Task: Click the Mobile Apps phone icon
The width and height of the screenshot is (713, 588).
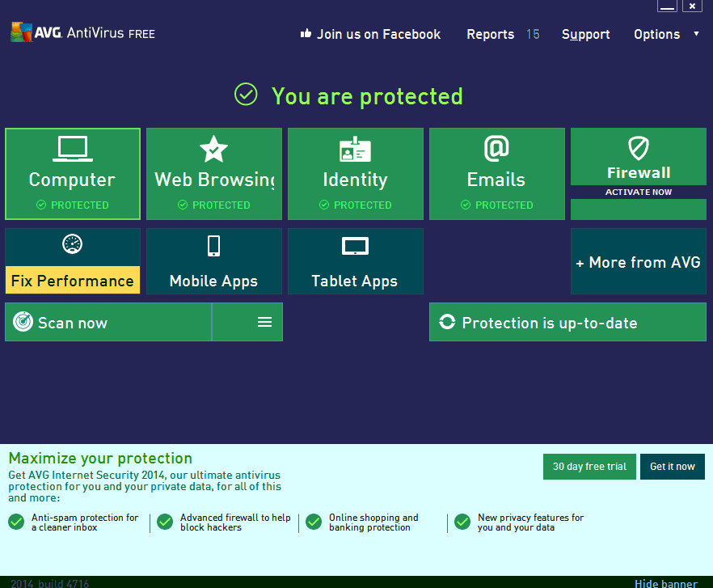Action: click(x=213, y=243)
